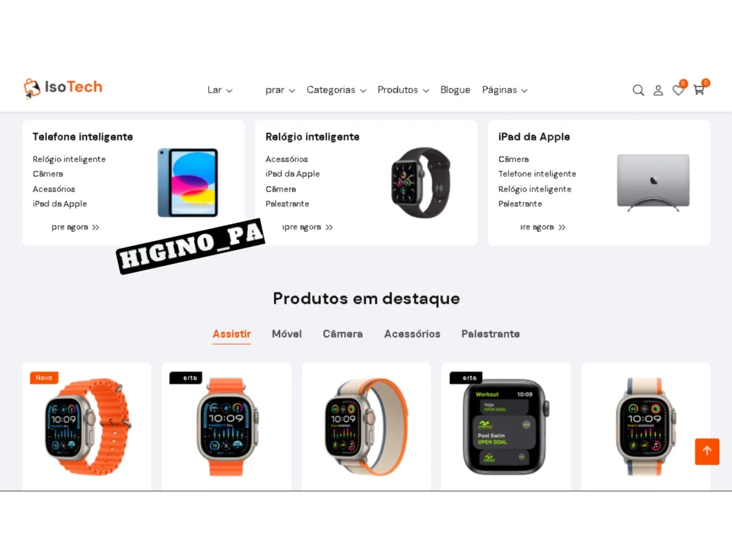
Task: Switch to the Câmera product tab
Action: click(343, 334)
